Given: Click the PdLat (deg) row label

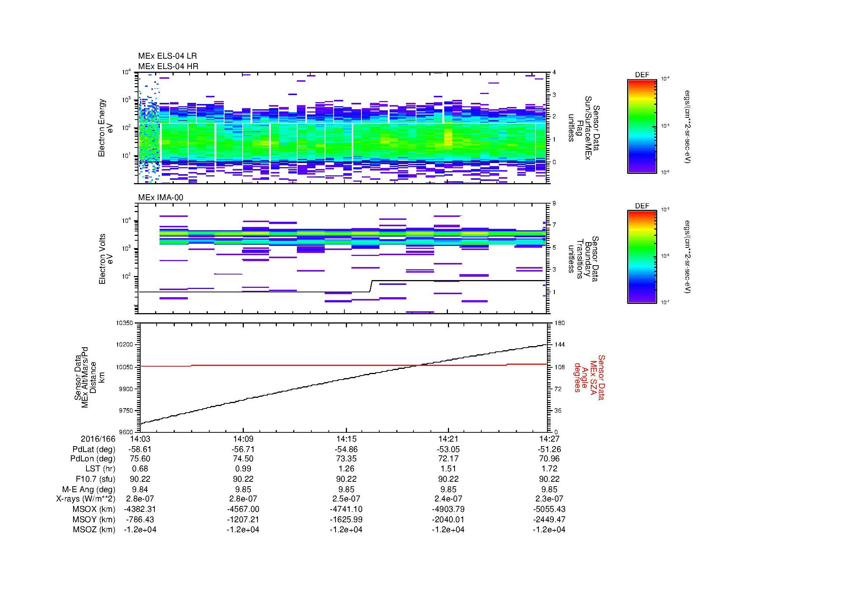Looking at the screenshot, I should (94, 449).
